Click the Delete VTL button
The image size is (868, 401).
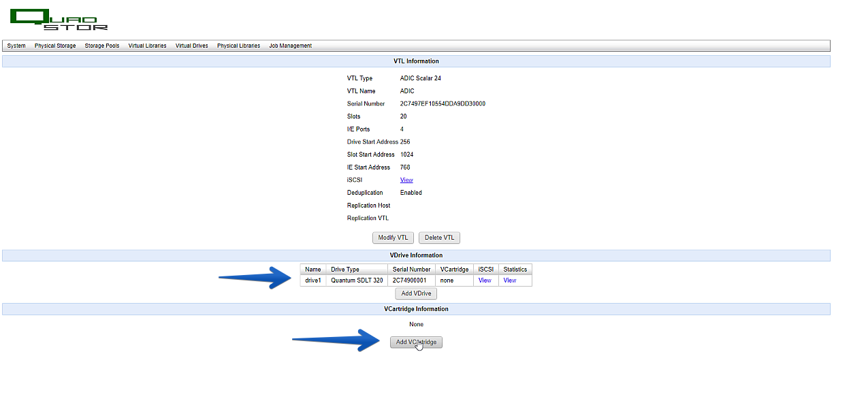coord(439,238)
